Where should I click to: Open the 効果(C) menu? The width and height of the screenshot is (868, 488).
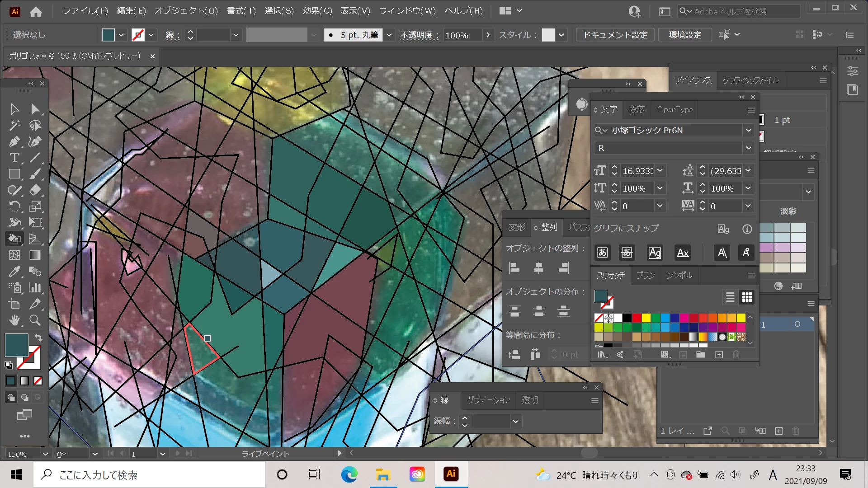[x=317, y=11]
